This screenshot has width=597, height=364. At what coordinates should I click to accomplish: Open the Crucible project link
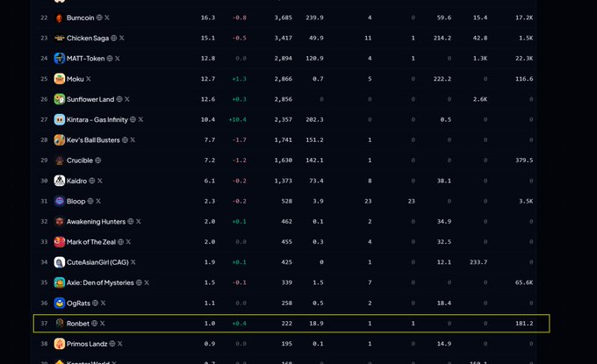pos(80,161)
